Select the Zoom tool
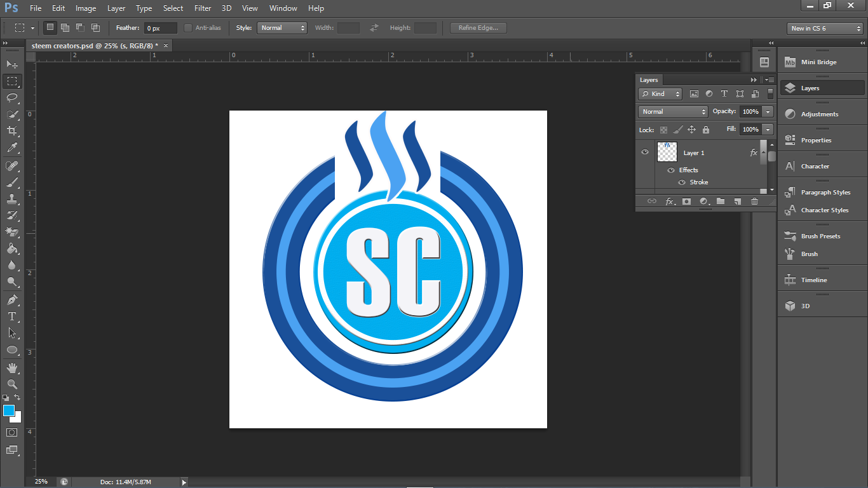This screenshot has height=488, width=868. click(12, 384)
